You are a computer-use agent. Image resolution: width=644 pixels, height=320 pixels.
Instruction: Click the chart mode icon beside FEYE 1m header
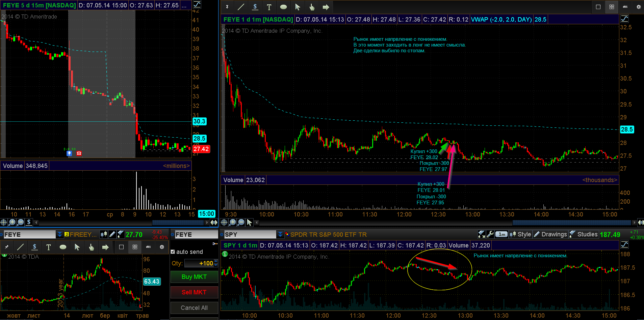(x=625, y=19)
